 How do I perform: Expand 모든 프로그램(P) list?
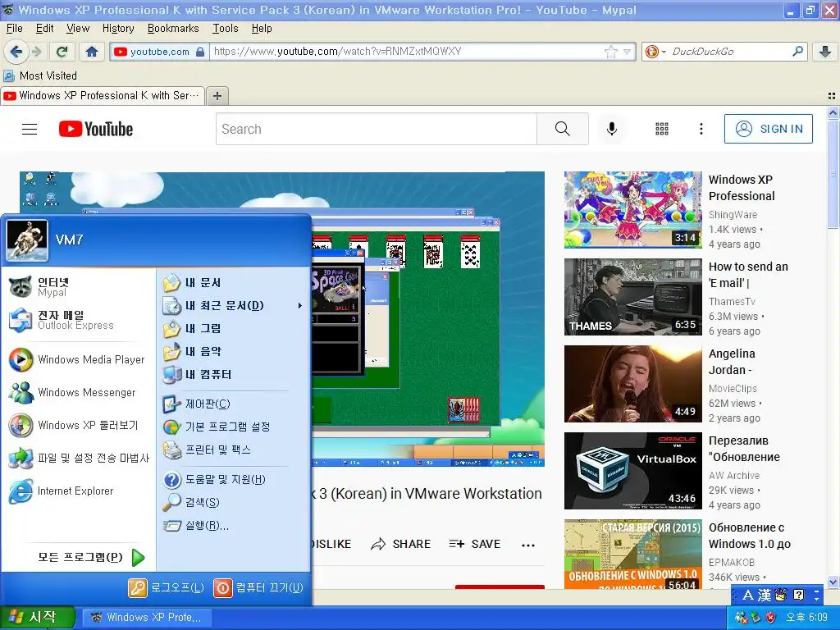coord(91,557)
